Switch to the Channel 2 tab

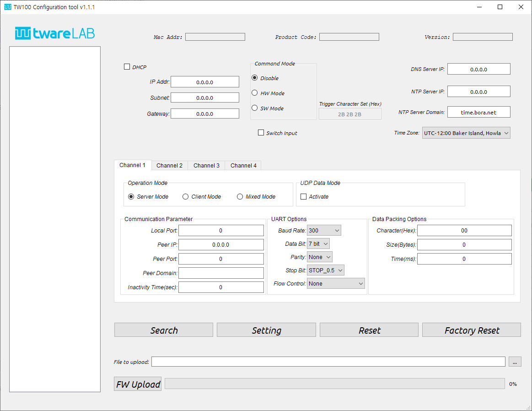[169, 165]
